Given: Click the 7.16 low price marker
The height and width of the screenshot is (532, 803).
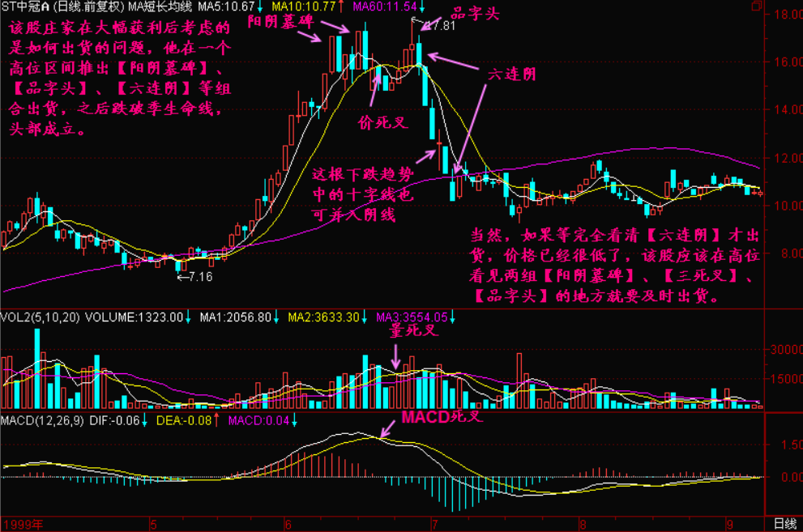Looking at the screenshot, I should tap(199, 277).
